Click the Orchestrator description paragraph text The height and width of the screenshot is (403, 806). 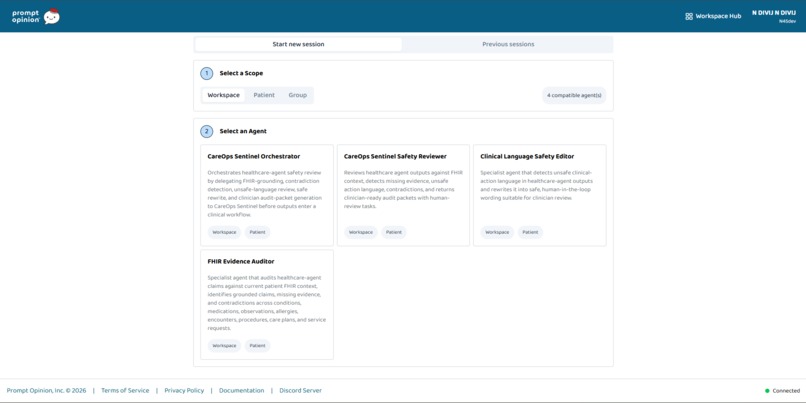click(x=266, y=193)
